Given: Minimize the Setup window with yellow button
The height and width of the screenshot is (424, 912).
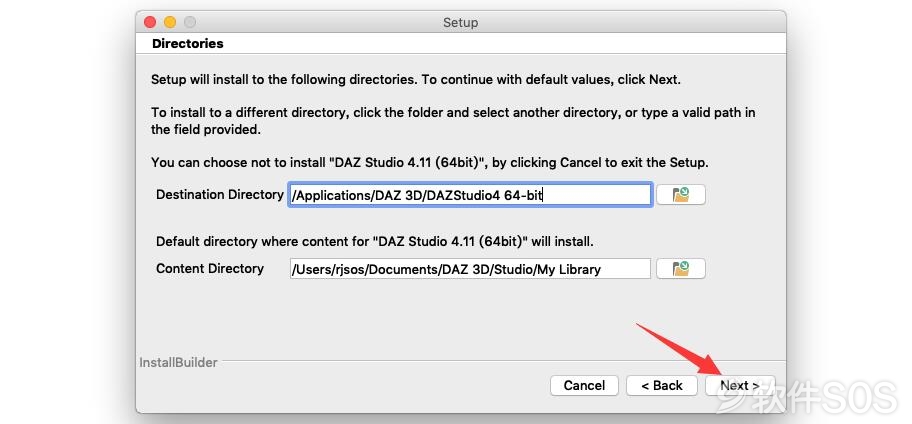Looking at the screenshot, I should tap(170, 22).
